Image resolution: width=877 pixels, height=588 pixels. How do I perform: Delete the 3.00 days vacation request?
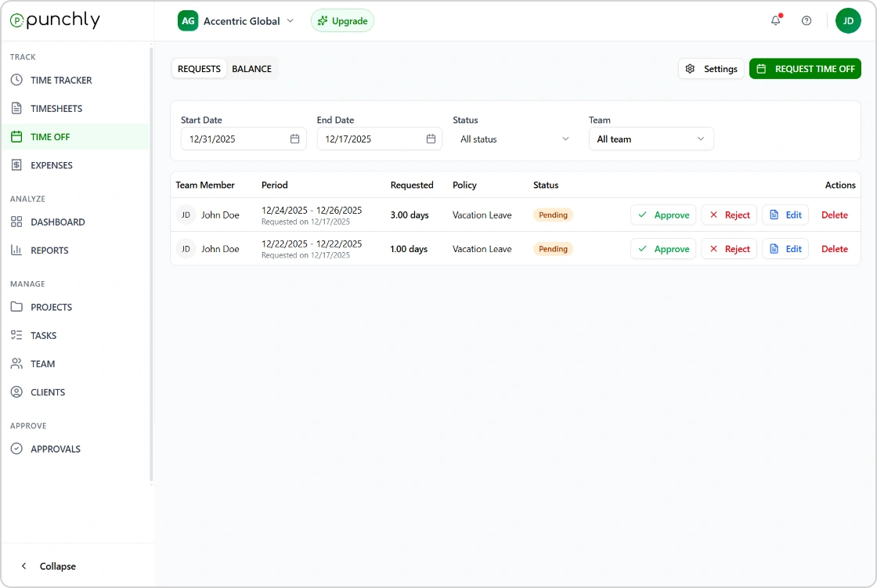(x=834, y=215)
